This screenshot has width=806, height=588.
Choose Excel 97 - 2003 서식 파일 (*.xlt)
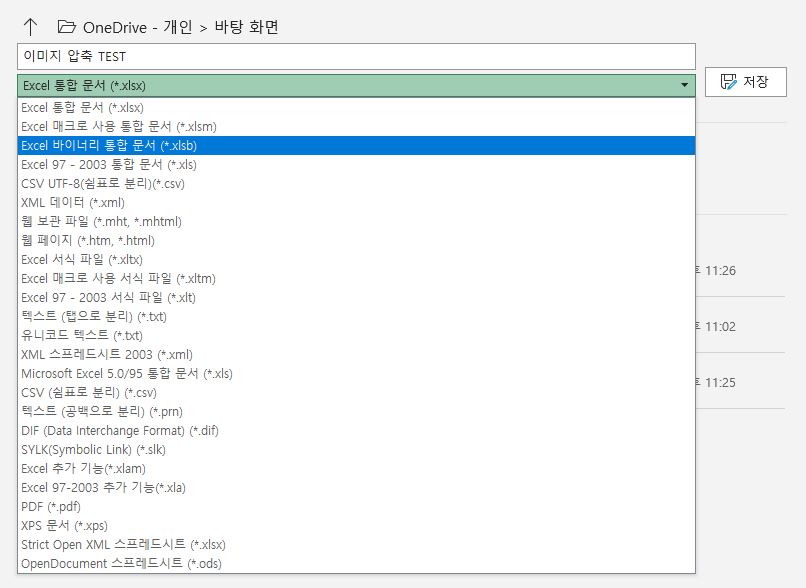click(356, 298)
